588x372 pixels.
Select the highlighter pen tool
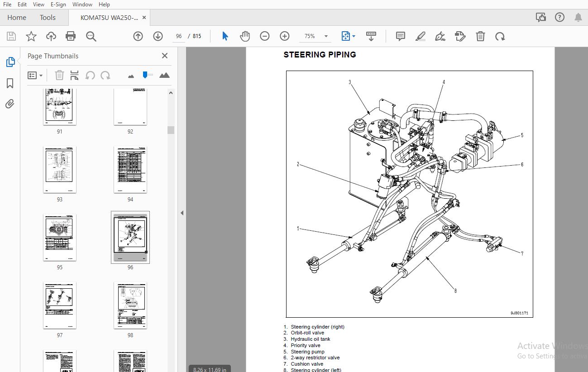tap(421, 36)
